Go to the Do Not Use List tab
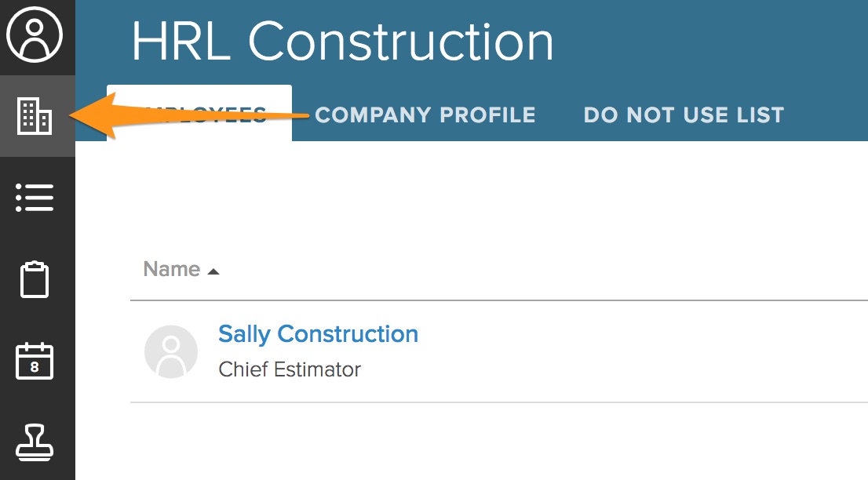 (x=684, y=115)
